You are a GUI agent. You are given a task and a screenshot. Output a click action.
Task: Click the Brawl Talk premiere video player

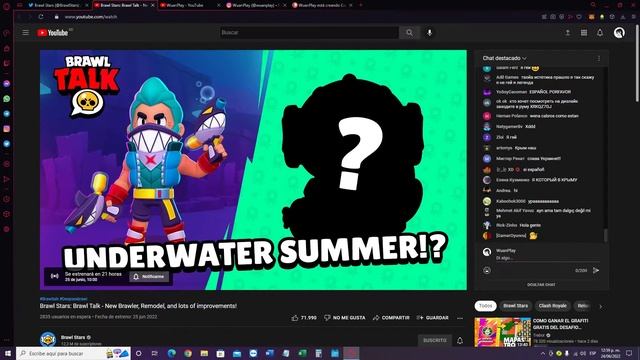253,170
